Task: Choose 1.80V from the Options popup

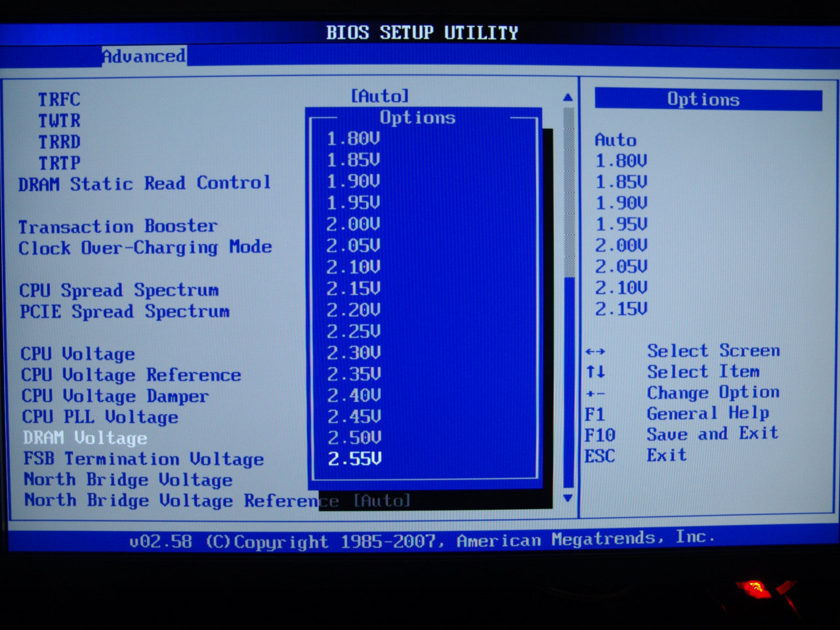Action: 353,138
